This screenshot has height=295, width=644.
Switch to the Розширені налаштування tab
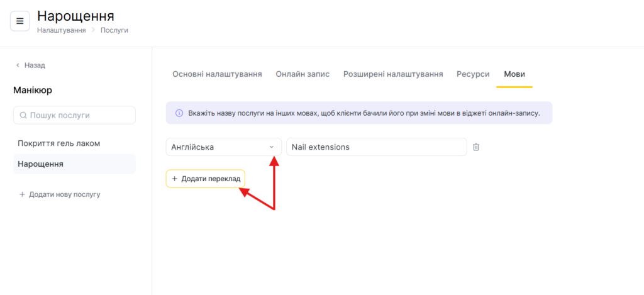[x=393, y=74]
